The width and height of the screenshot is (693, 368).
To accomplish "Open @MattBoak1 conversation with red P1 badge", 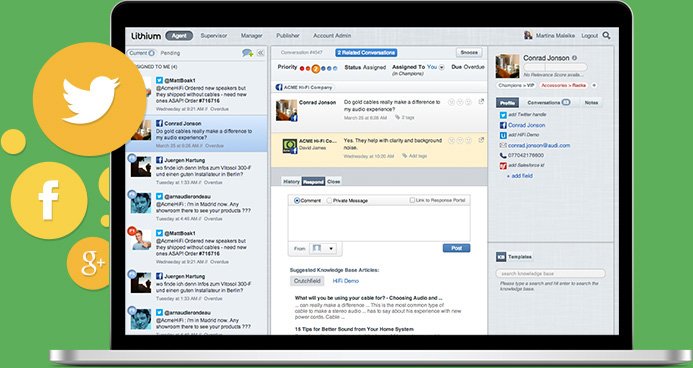I will [x=197, y=247].
